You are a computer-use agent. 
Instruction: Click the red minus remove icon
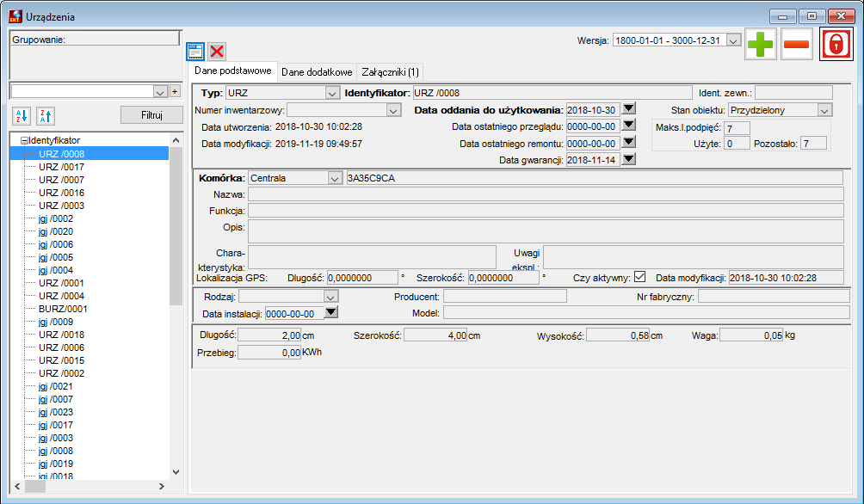click(x=796, y=44)
